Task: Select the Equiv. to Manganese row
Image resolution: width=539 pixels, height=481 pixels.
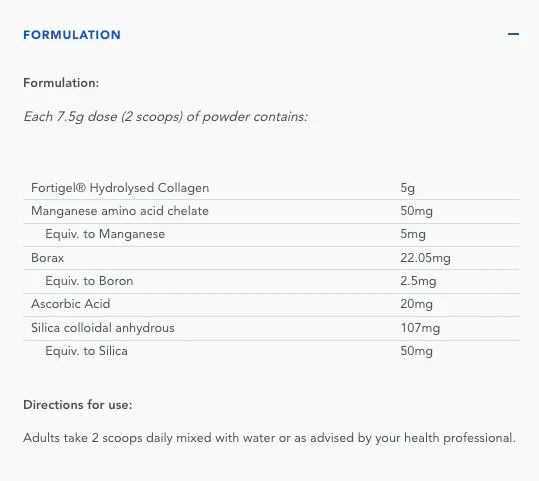Action: 271,235
